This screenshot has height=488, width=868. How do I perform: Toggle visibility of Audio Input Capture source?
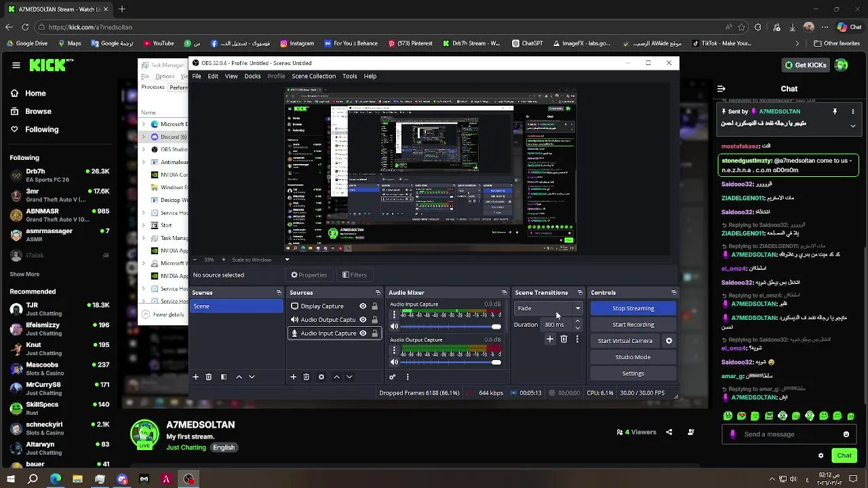pyautogui.click(x=363, y=333)
